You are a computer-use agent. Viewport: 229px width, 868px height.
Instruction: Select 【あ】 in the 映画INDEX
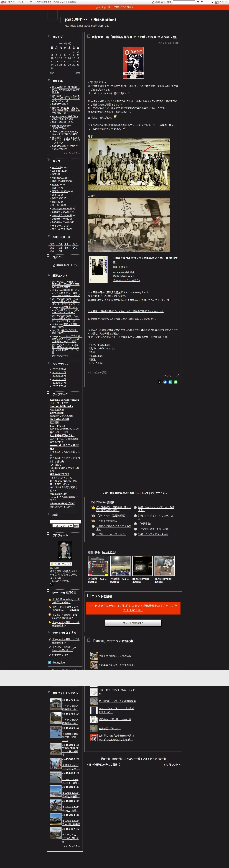coord(52,244)
